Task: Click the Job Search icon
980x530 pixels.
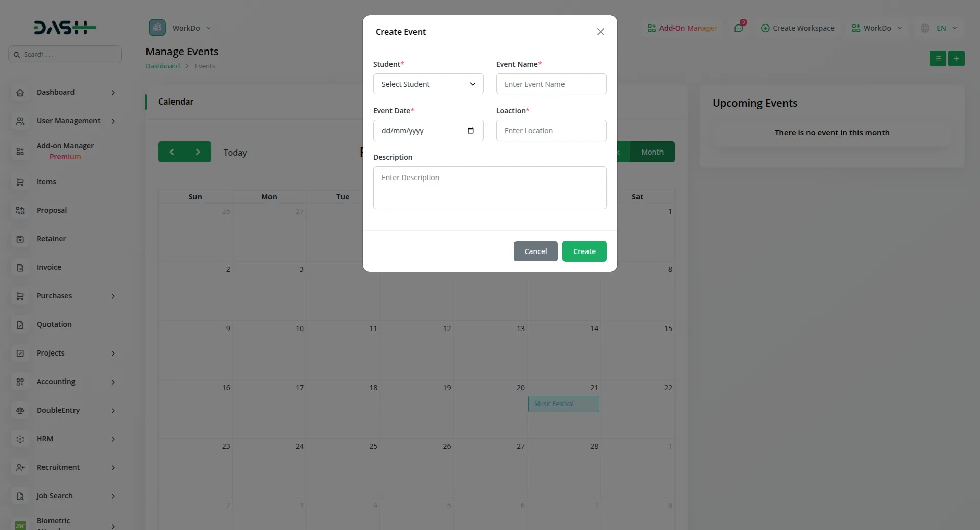Action: 20,496
